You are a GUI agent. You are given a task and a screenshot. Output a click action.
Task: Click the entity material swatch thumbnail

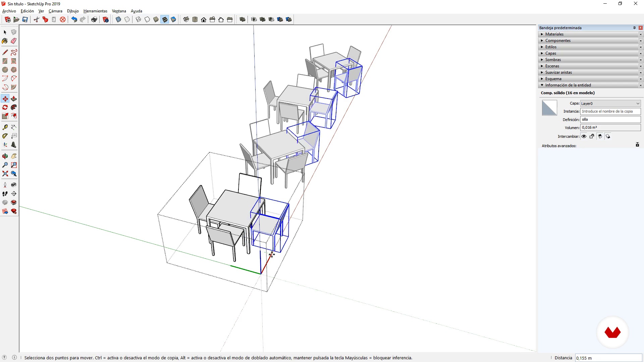tap(549, 108)
